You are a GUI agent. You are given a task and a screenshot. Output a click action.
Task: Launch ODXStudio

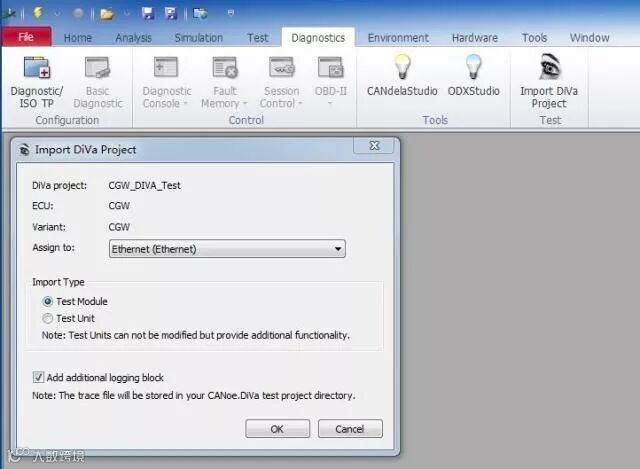(473, 76)
